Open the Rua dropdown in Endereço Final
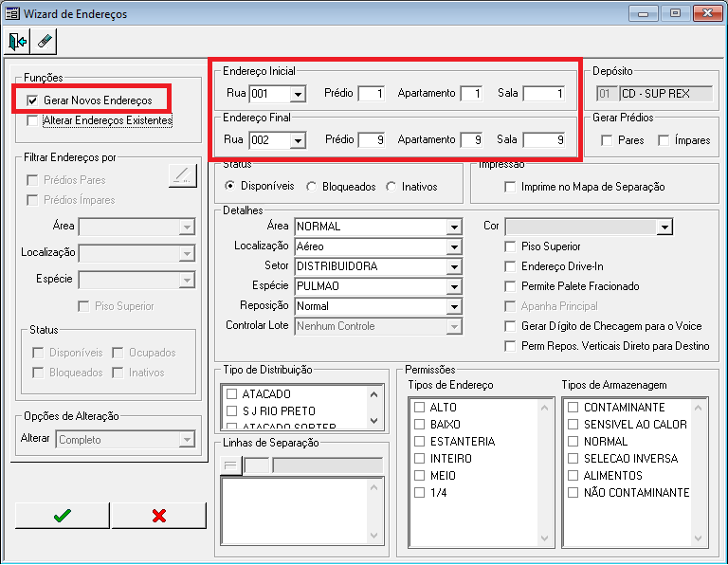This screenshot has height=565, width=728. [298, 140]
